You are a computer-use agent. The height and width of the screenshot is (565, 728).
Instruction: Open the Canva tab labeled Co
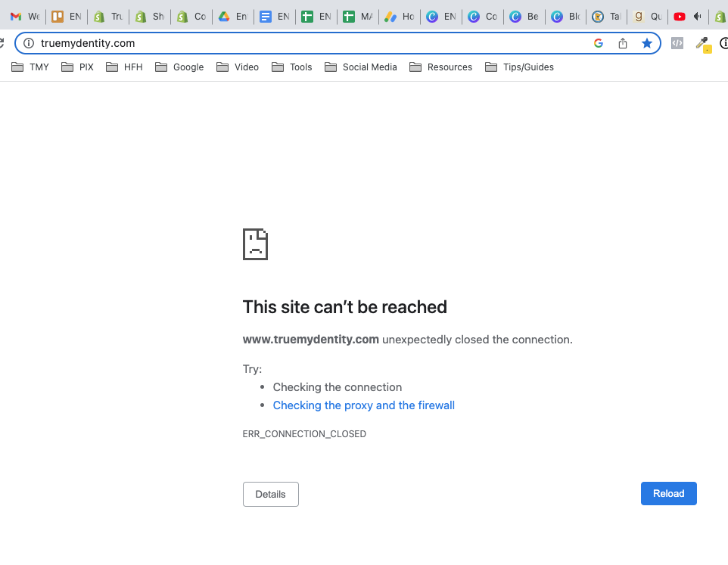483,17
